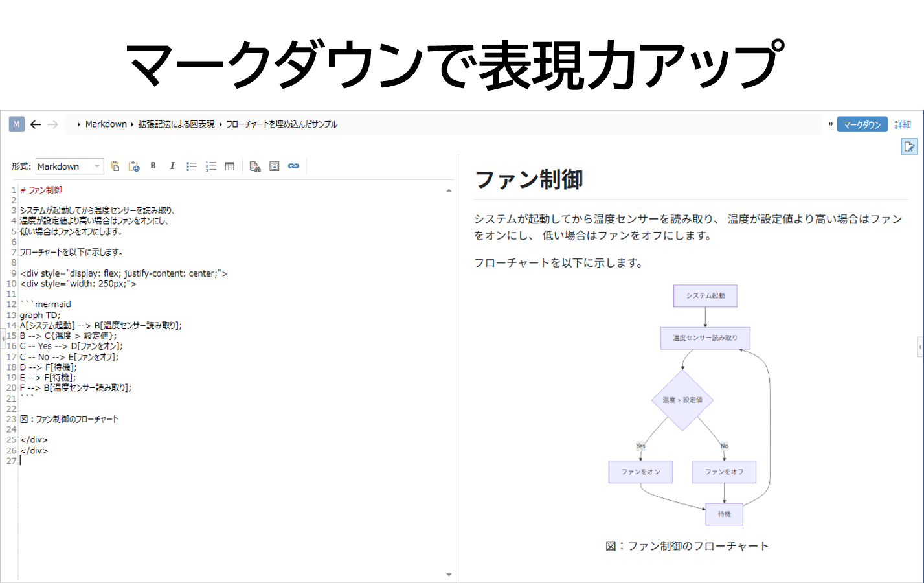Click the document search icon in toolbar
Image resolution: width=924 pixels, height=583 pixels.
(x=255, y=166)
